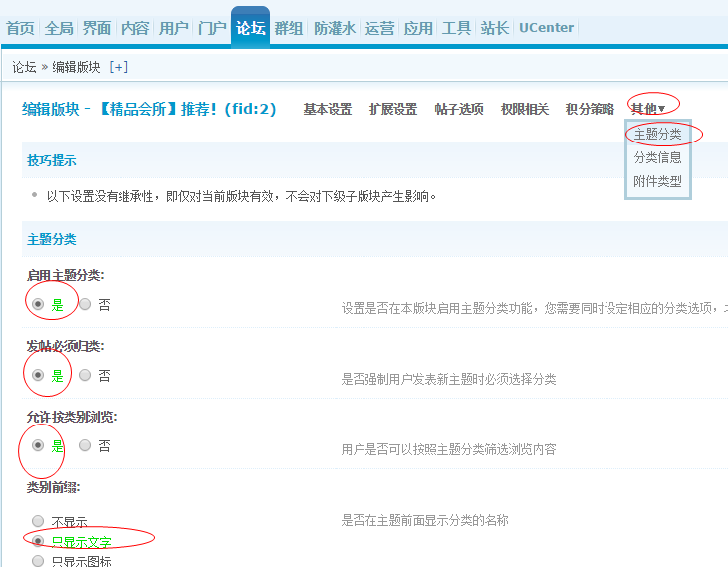Open the 积分策略 section link
Image resolution: width=728 pixels, height=567 pixels.
click(x=591, y=109)
